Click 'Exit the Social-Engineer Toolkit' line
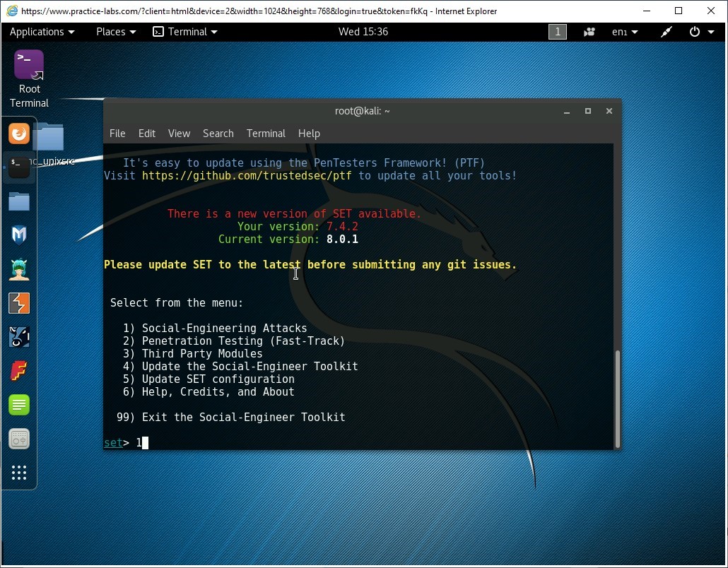 [230, 418]
